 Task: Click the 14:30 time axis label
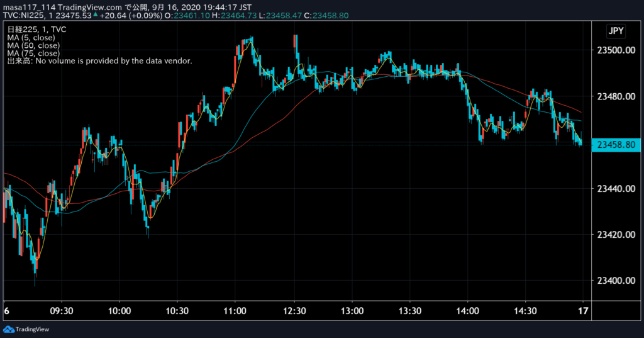pos(525,311)
